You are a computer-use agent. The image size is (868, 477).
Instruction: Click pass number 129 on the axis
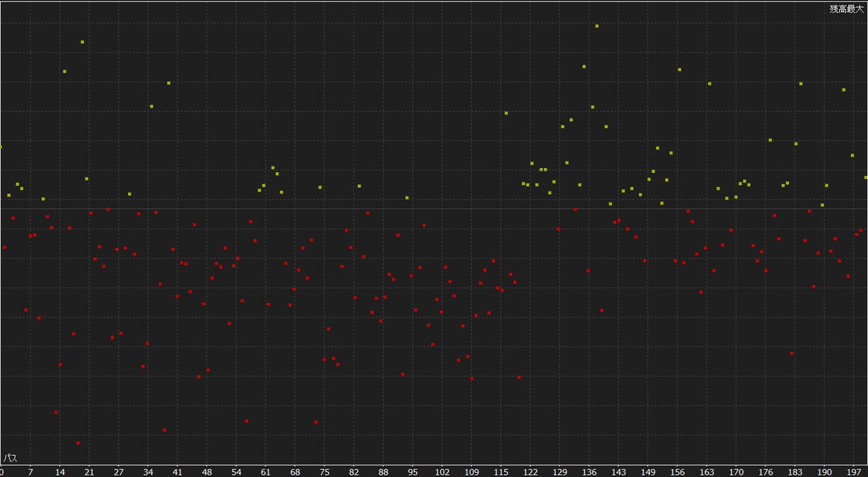coord(560,471)
